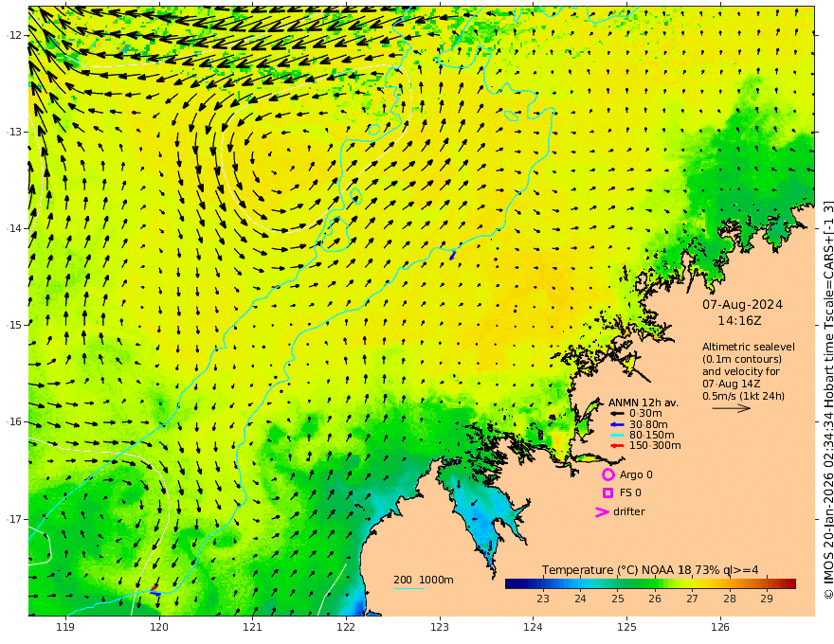Click the 'FS 0' label
Viewport: 834px width, 644px height.
point(630,493)
